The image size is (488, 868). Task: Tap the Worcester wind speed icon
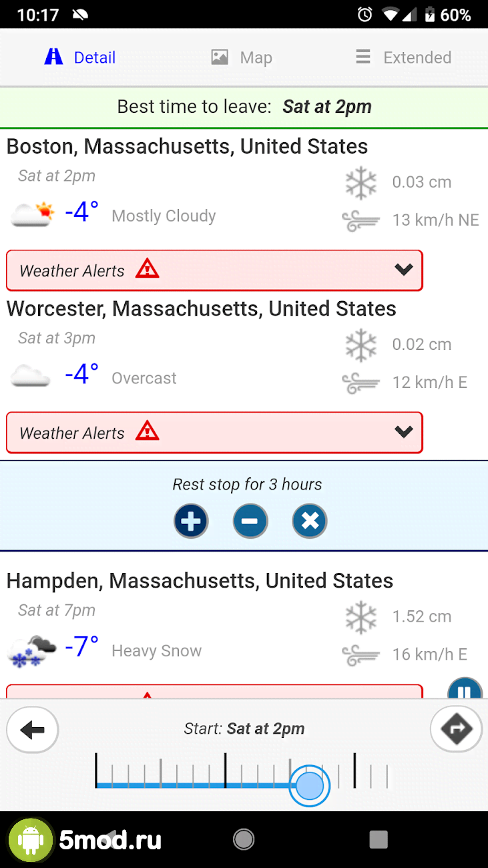tap(361, 383)
